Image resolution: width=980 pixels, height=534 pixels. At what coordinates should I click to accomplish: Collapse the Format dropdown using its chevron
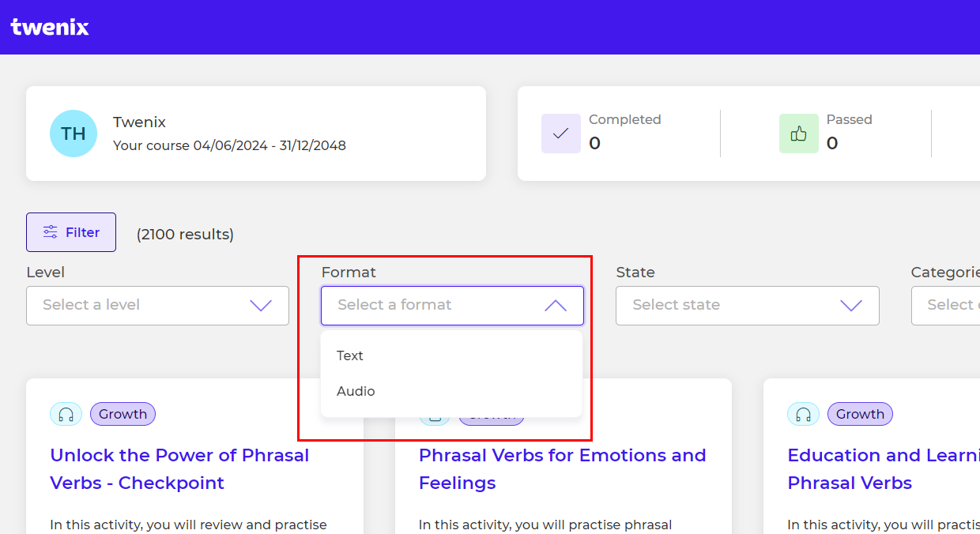pyautogui.click(x=556, y=306)
